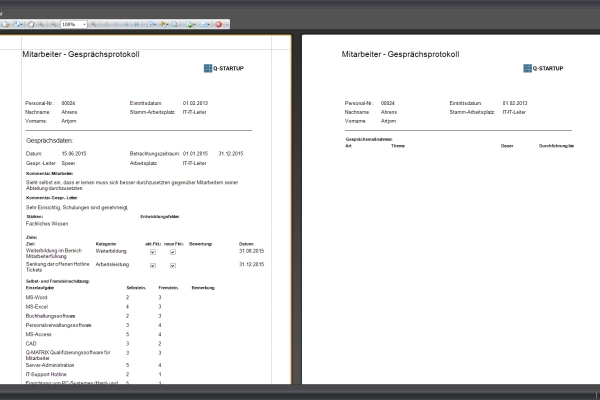Viewport: 600px width, 400px height.
Task: Click the Buchhaltungssoftware row label
Action: tap(50, 316)
